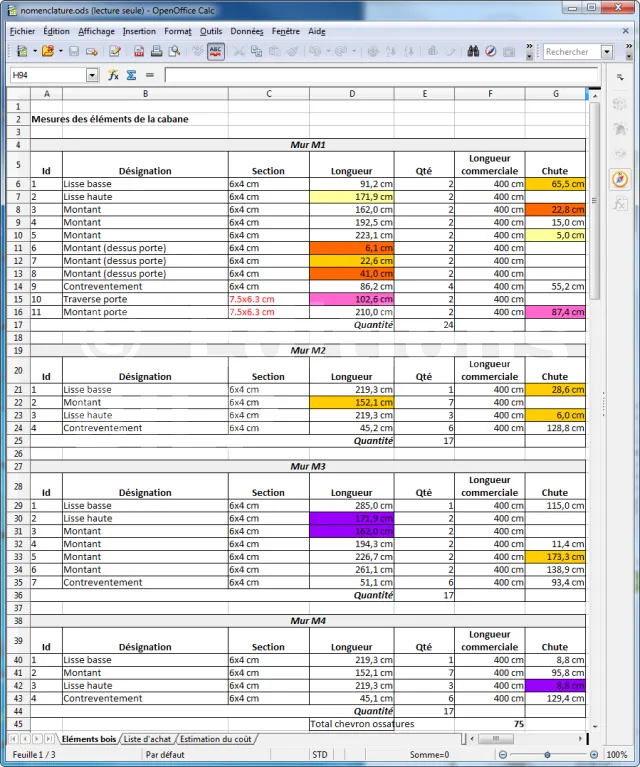
Task: Open Navigator compass icon in sidebar
Action: 620,179
